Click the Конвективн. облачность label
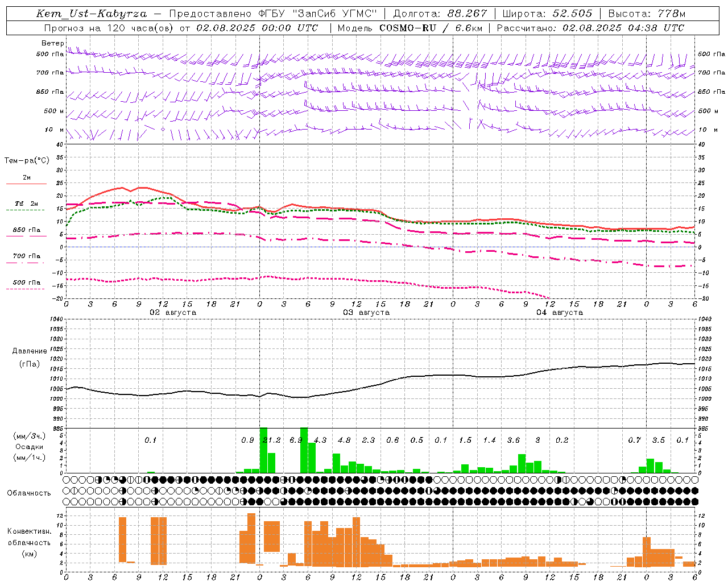 29,537
